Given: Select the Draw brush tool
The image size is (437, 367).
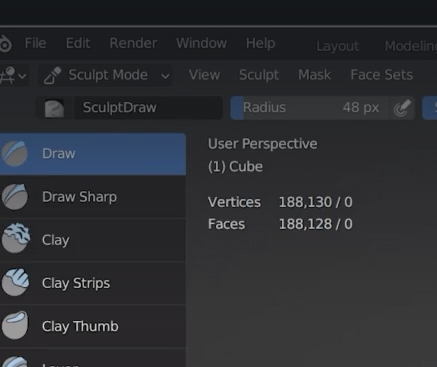Looking at the screenshot, I should 93,154.
